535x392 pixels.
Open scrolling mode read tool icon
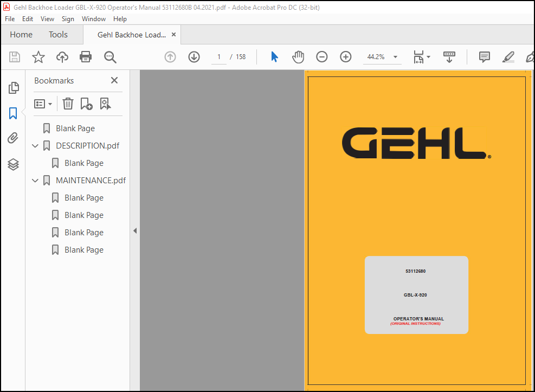(449, 57)
